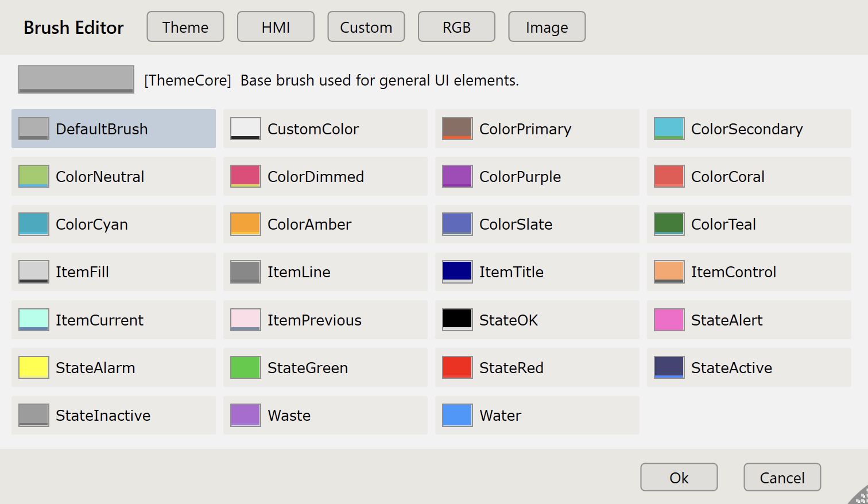
Task: Switch to the Theme tab
Action: click(185, 27)
